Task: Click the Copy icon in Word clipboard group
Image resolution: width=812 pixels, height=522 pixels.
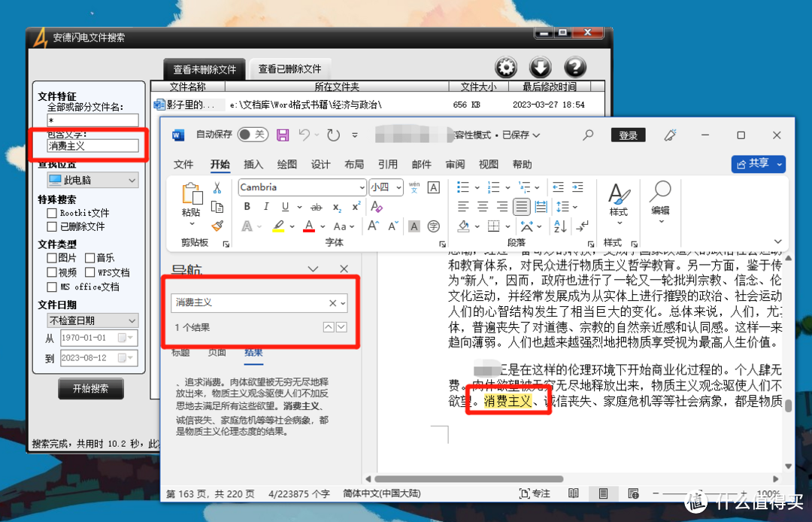Action: coord(217,207)
